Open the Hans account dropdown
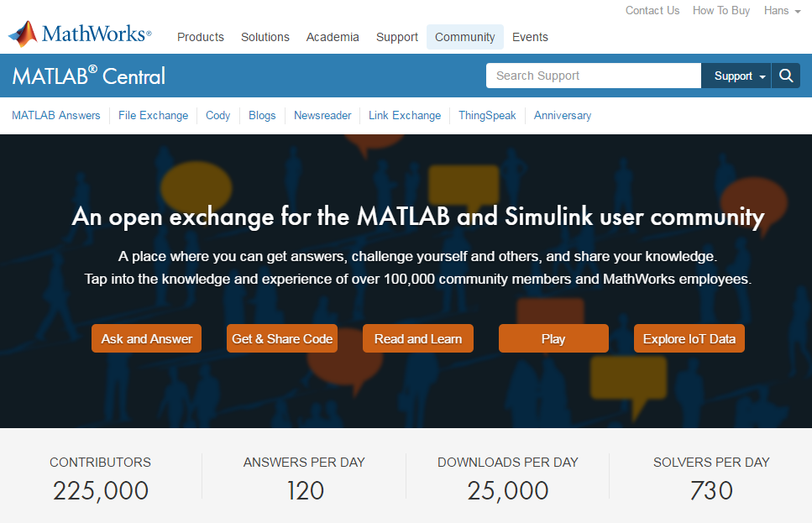812x523 pixels. coord(782,11)
